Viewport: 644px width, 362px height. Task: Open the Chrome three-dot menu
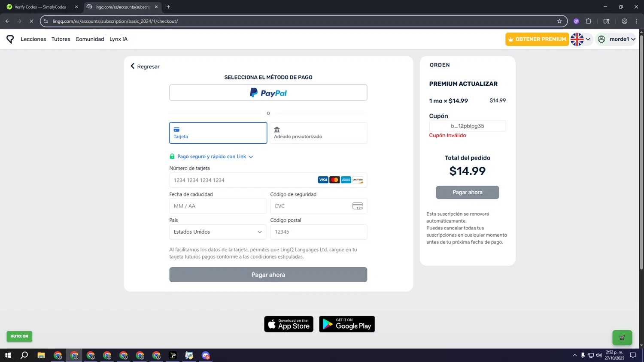637,21
